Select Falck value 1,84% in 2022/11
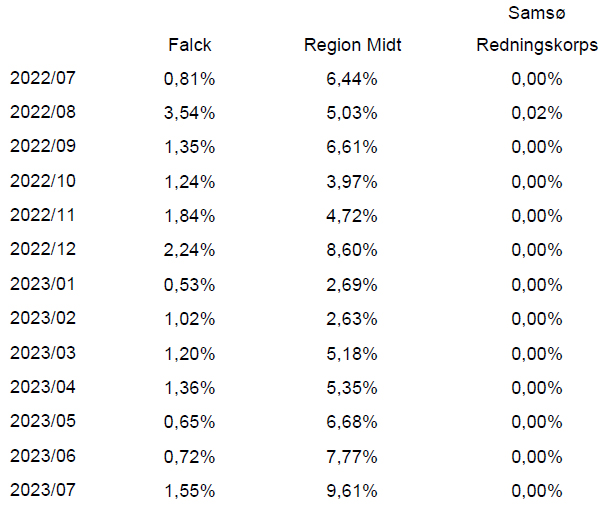 point(189,216)
